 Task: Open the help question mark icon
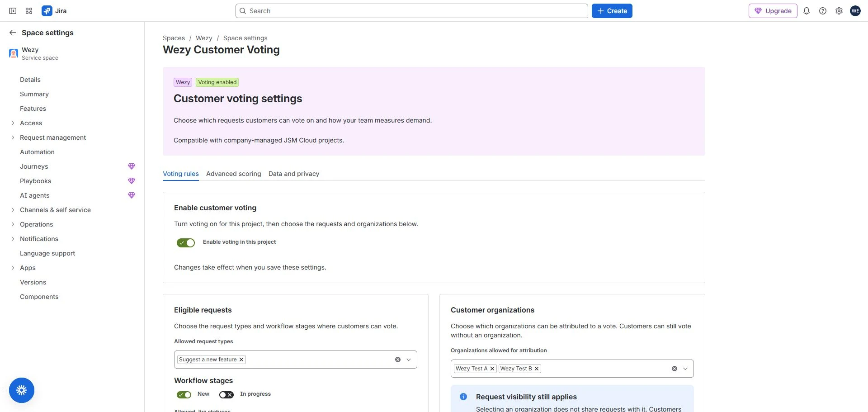[823, 11]
